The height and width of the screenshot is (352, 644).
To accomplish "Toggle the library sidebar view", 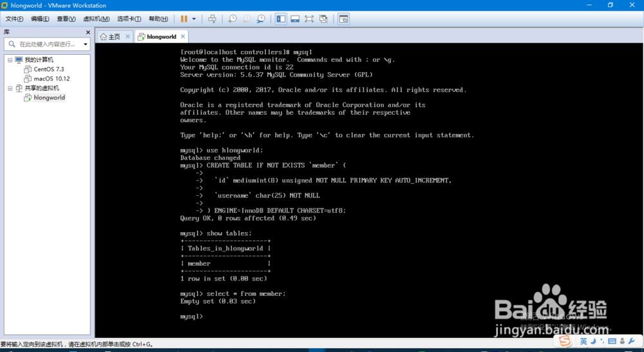I will coord(281,19).
